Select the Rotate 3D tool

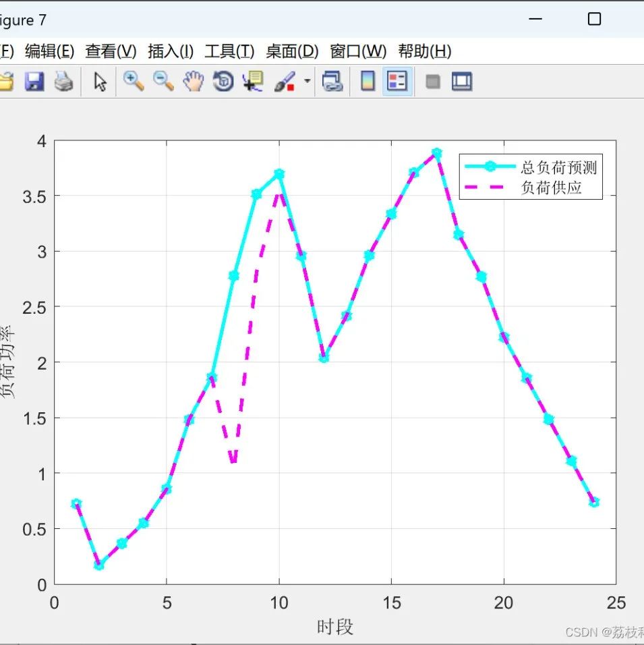click(x=223, y=81)
